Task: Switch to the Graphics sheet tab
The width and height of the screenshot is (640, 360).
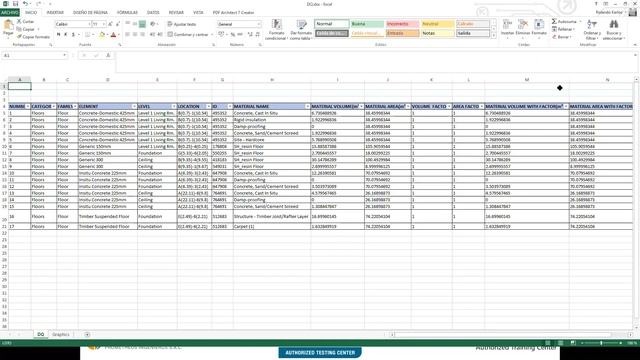Action: tap(60, 334)
